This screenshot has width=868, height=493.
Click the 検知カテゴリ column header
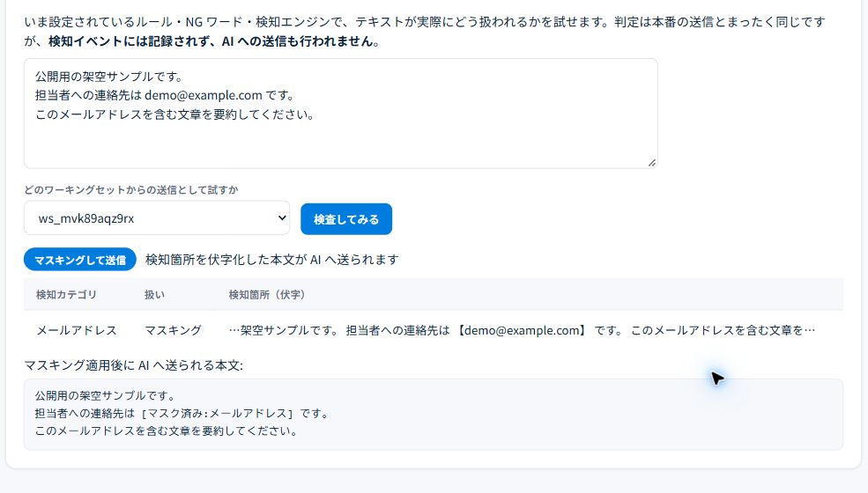[66, 295]
